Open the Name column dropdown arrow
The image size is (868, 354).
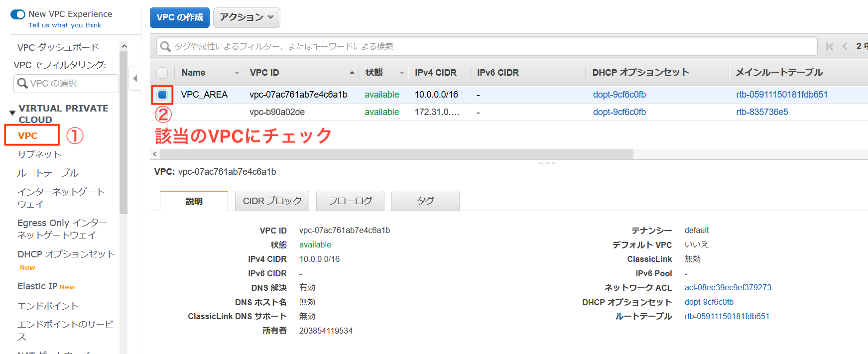click(x=237, y=73)
